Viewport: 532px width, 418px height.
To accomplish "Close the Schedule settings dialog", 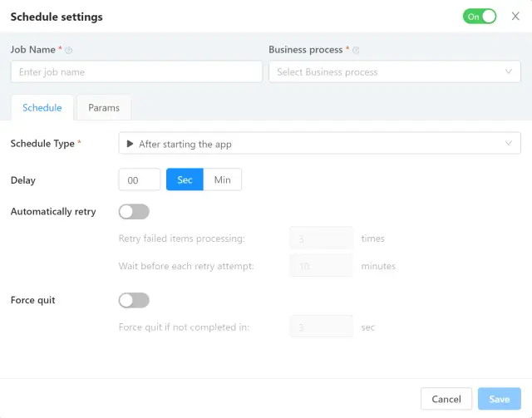I will (515, 17).
